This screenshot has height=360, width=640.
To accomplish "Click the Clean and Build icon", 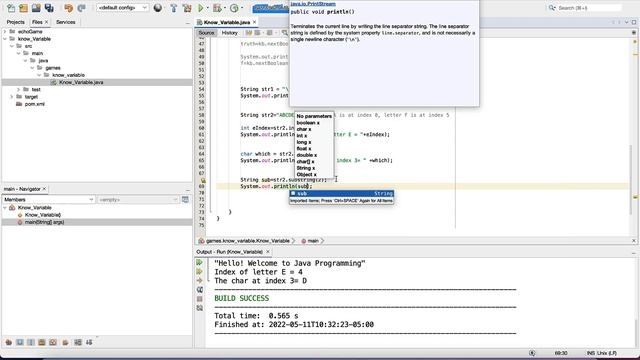I will (187, 8).
